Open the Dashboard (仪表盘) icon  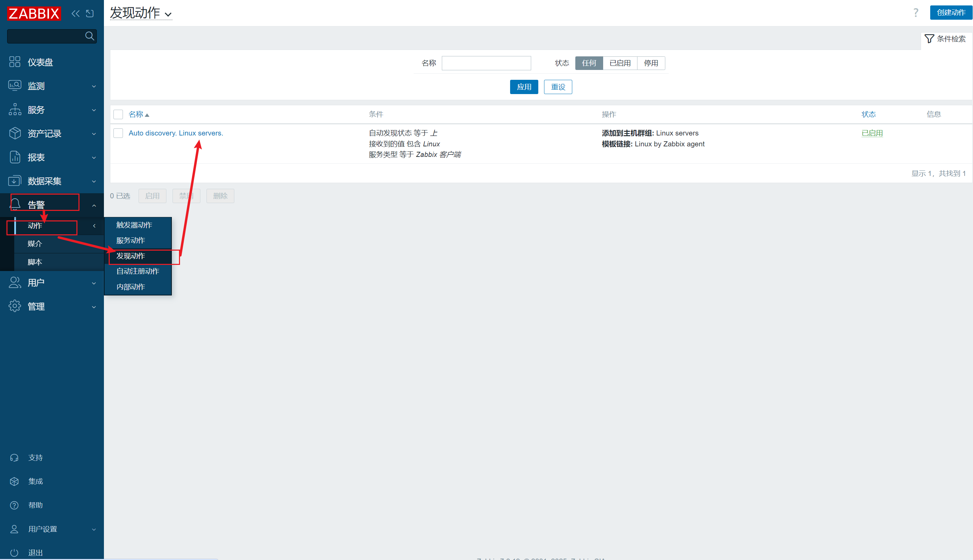tap(15, 62)
